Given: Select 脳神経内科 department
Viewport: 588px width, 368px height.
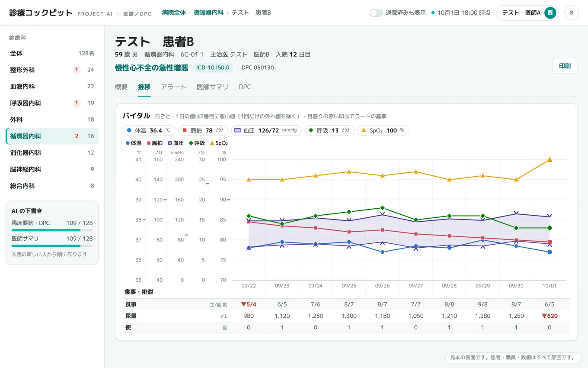Looking at the screenshot, I should [52, 169].
